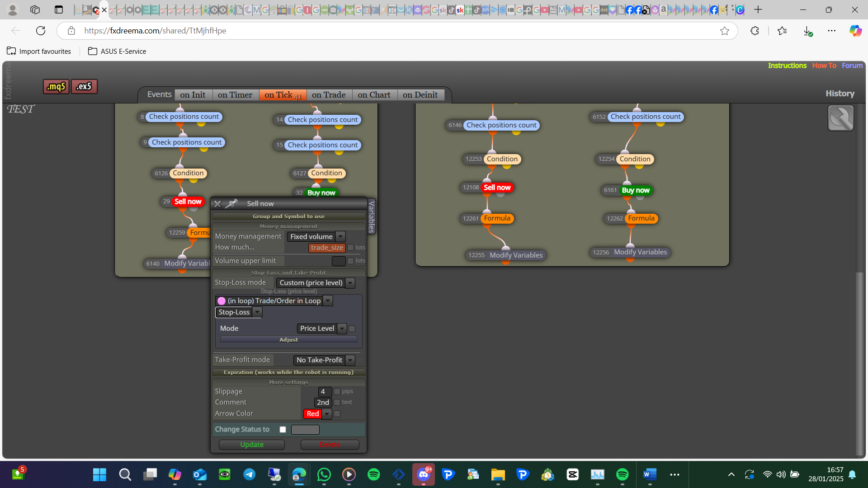Refresh the browser page
The image size is (868, 488).
coord(41,31)
